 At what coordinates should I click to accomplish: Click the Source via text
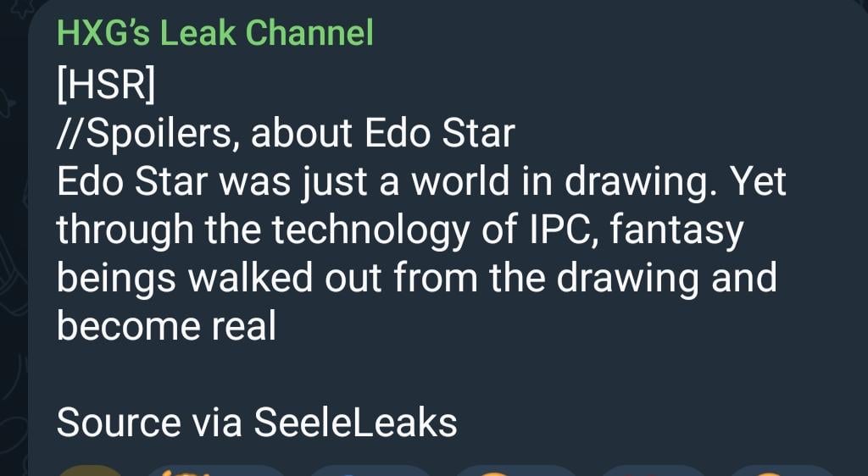pos(149,423)
